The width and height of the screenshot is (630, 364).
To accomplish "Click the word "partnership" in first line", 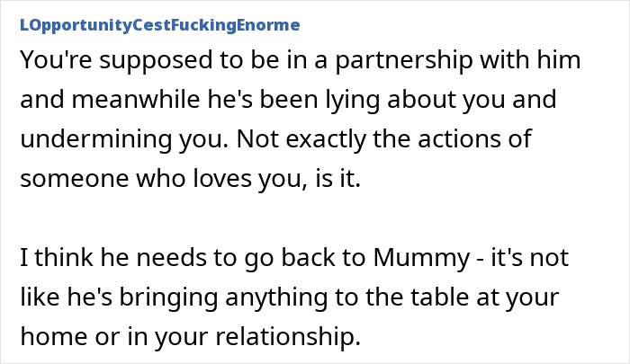I will tap(404, 60).
